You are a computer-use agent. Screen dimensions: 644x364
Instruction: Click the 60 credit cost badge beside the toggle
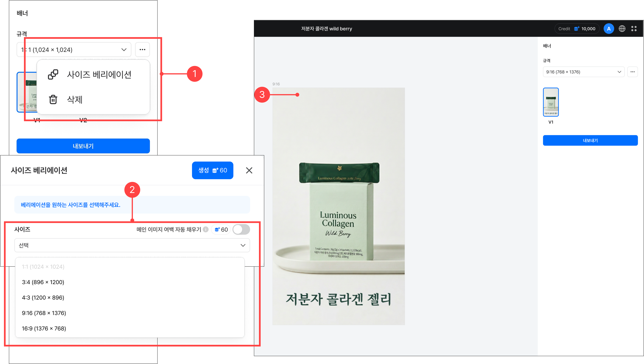(x=221, y=230)
